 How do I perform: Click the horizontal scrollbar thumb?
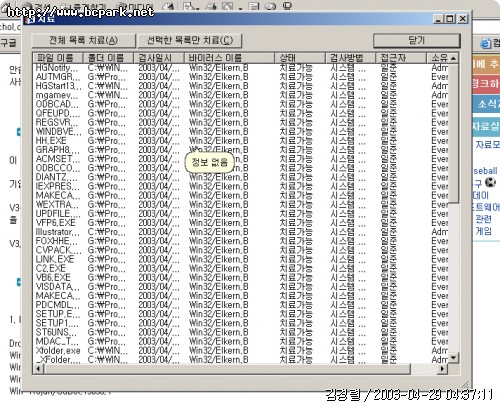click(x=227, y=369)
